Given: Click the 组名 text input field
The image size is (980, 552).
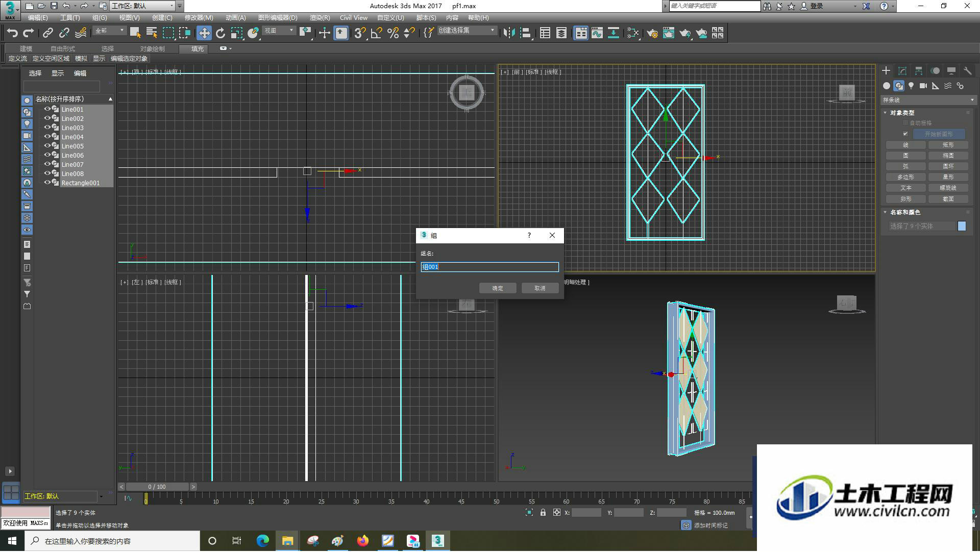Looking at the screenshot, I should point(489,267).
